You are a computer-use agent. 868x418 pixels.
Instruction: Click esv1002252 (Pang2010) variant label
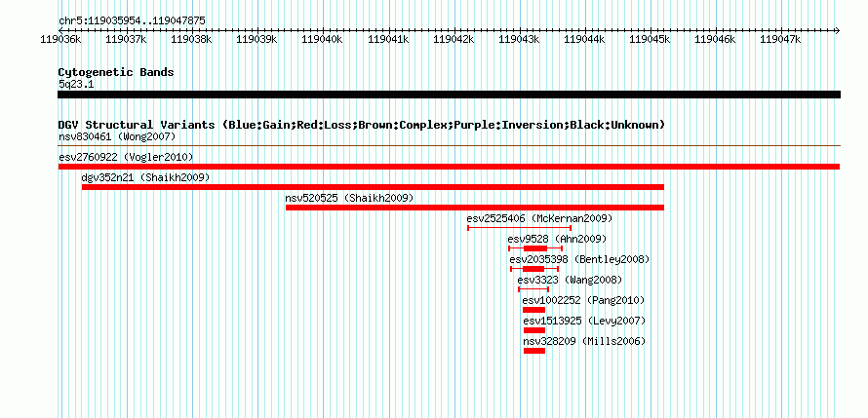coord(583,300)
